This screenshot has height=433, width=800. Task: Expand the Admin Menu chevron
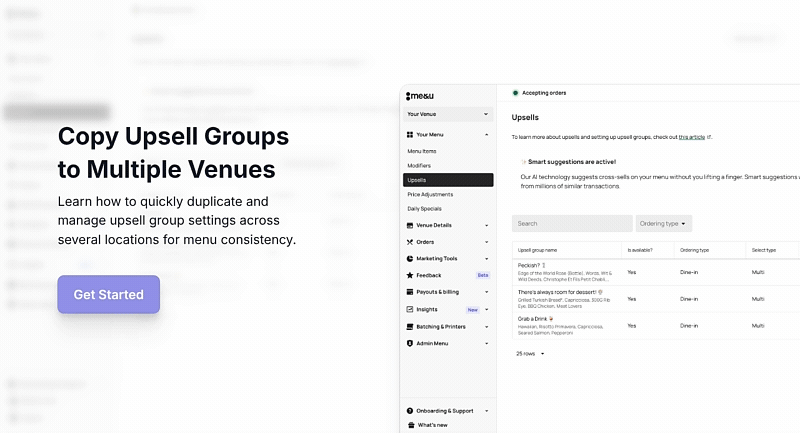486,344
